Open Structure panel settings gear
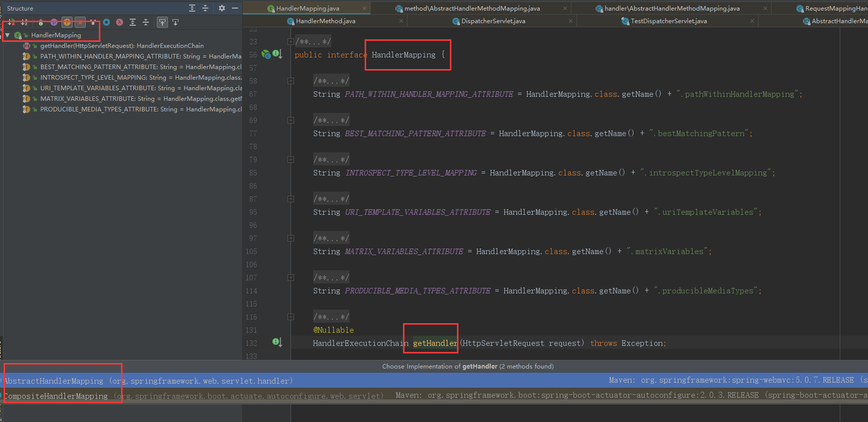 pyautogui.click(x=222, y=8)
